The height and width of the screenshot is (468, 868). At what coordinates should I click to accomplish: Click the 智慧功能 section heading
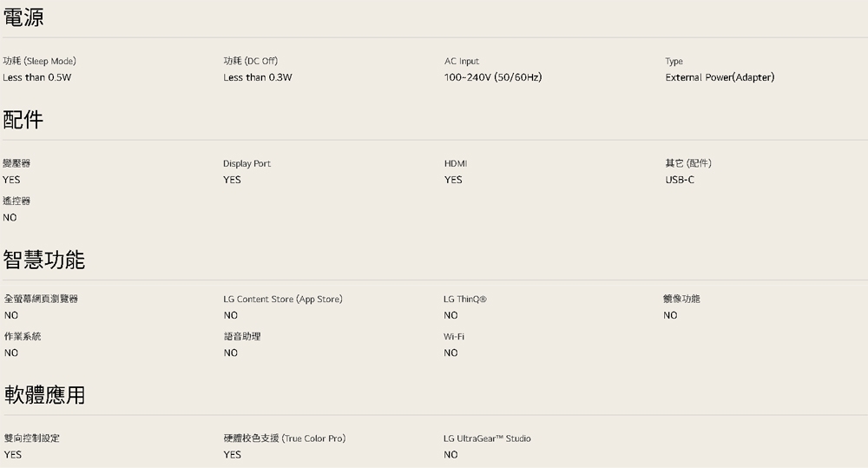click(44, 259)
